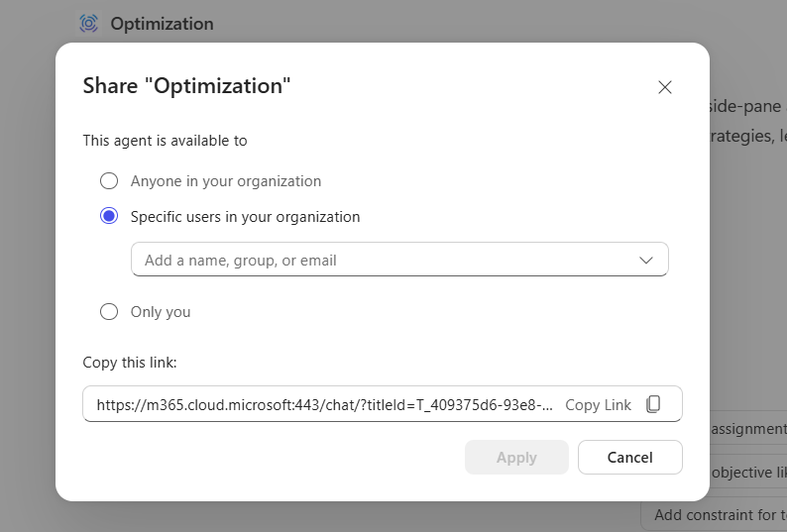Focus the Add a name, group, or email field

tap(377, 260)
